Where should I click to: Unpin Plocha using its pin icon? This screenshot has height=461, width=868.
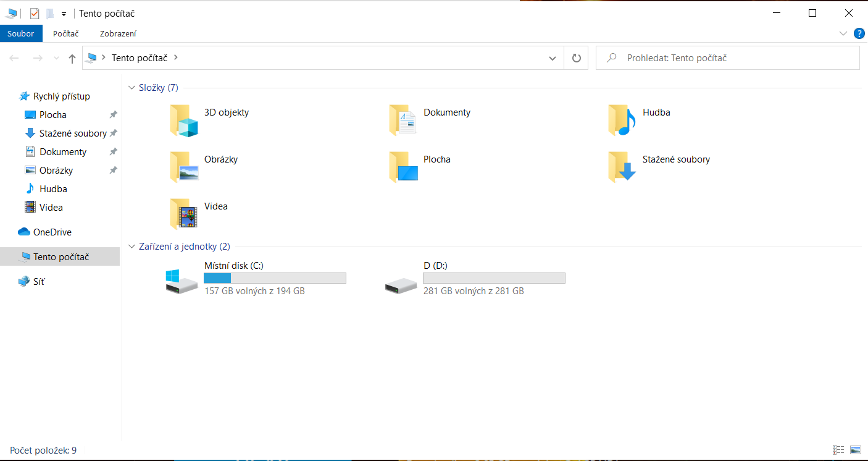(x=113, y=115)
